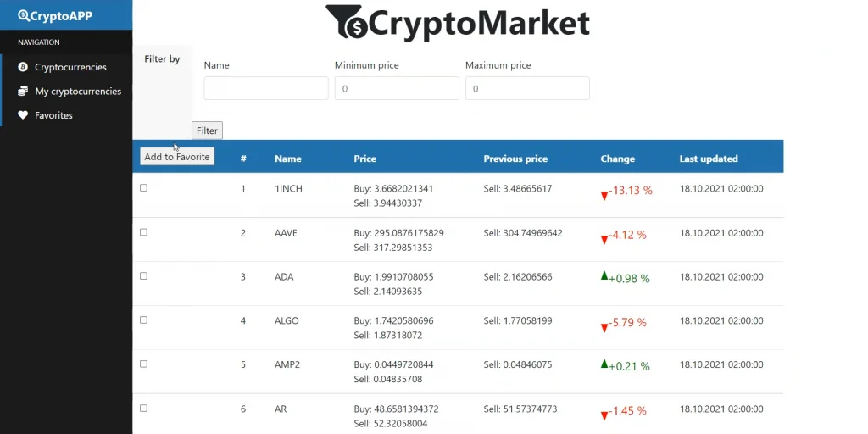Viewport: 868px width, 434px height.
Task: Click the CryptoAPP magnifier logo icon
Action: (x=23, y=15)
